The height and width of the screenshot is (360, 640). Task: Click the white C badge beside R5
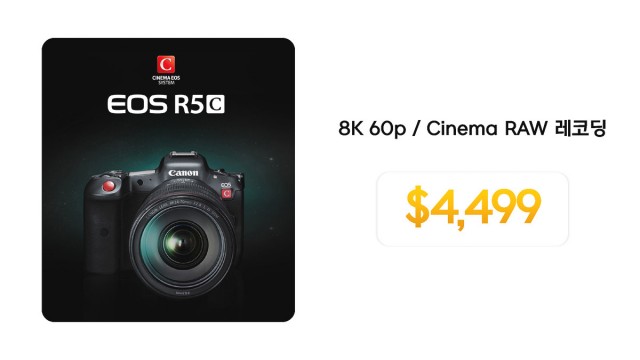tap(215, 104)
